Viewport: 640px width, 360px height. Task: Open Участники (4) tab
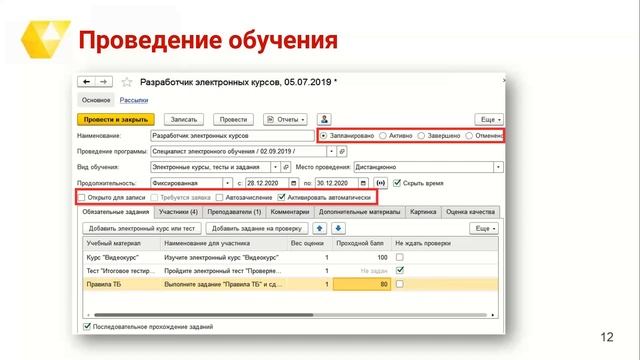(x=178, y=212)
